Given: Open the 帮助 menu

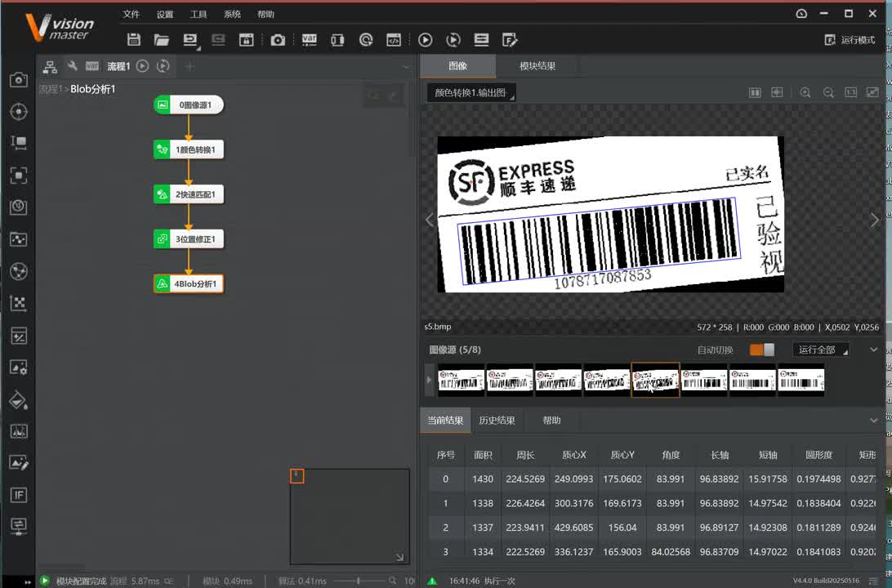Looking at the screenshot, I should tap(265, 14).
